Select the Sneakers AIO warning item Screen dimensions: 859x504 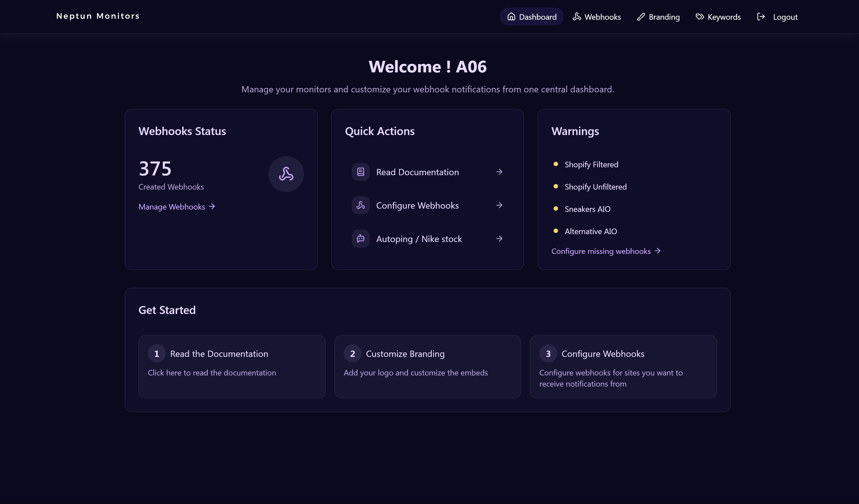click(x=587, y=209)
